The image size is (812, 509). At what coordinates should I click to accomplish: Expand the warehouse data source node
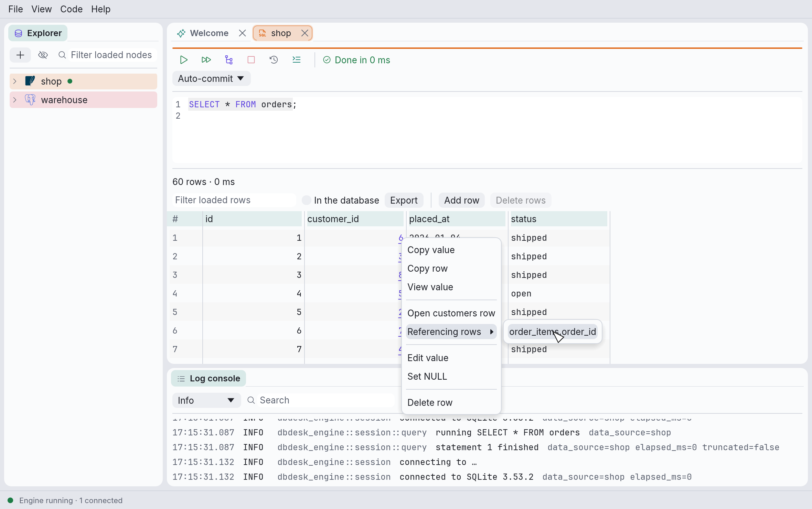[x=15, y=100]
